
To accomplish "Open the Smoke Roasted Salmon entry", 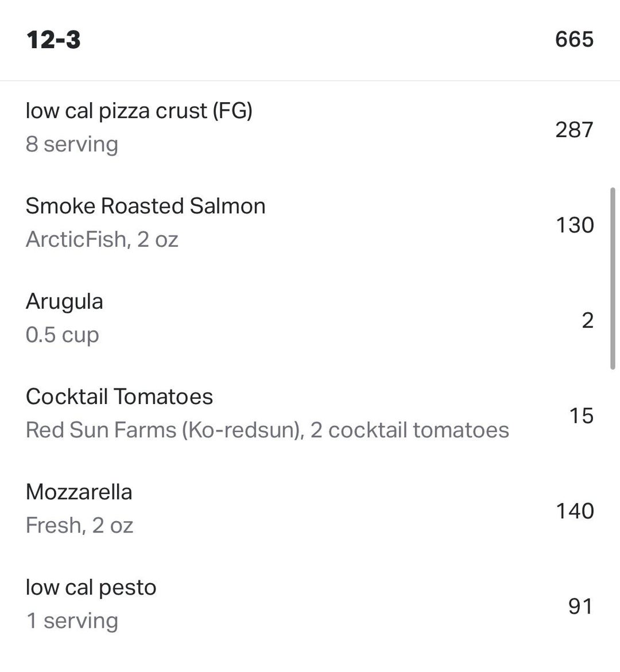I will point(145,205).
